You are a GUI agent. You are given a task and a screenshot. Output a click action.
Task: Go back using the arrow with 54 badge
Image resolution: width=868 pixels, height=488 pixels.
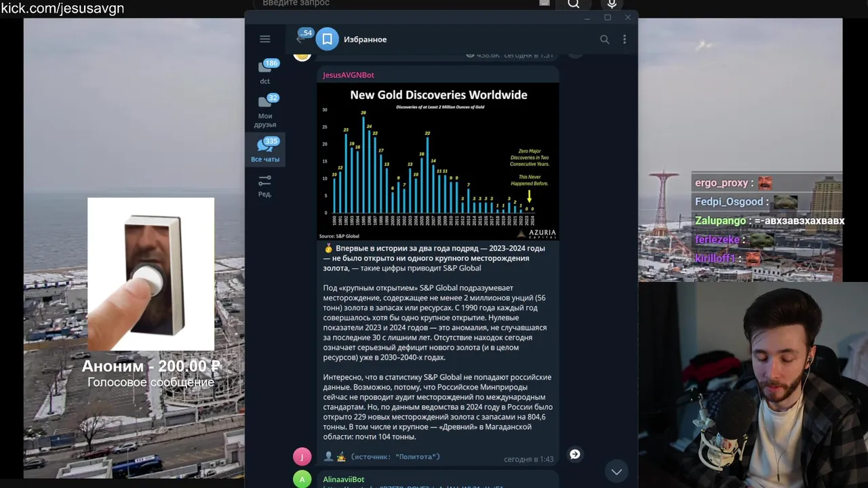coord(302,37)
